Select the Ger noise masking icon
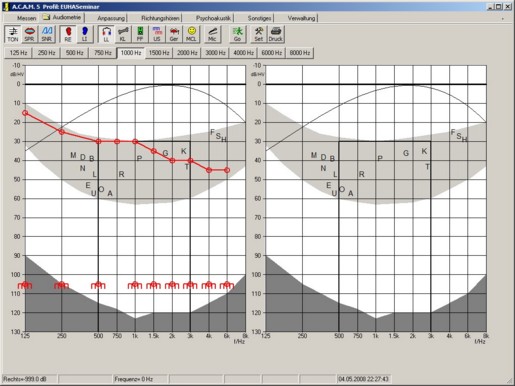This screenshot has width=515, height=386. [174, 34]
